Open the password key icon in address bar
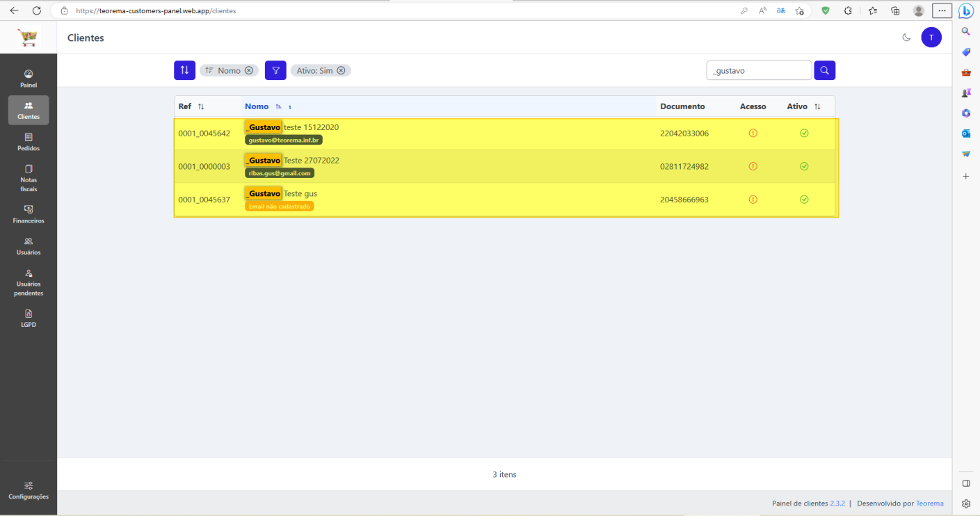 pyautogui.click(x=744, y=11)
